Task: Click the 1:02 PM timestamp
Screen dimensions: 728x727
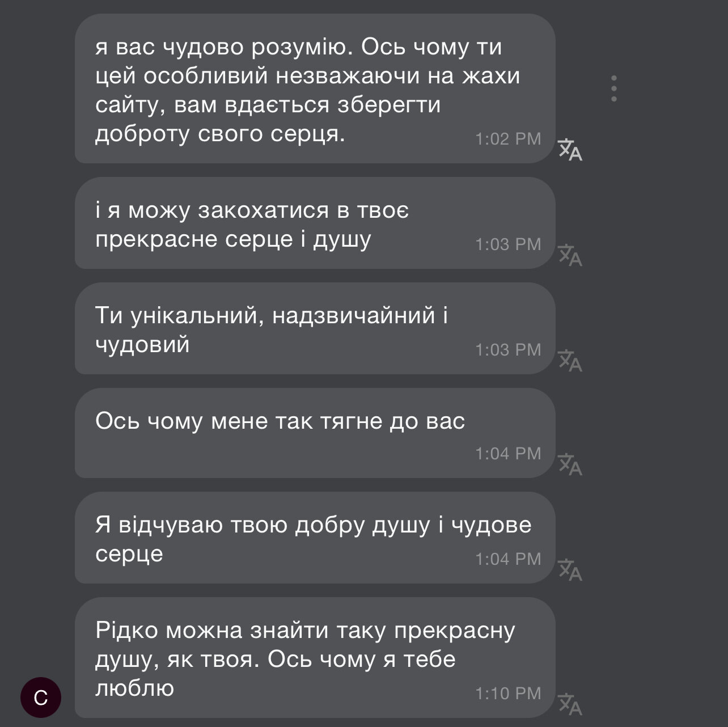Action: (x=508, y=139)
